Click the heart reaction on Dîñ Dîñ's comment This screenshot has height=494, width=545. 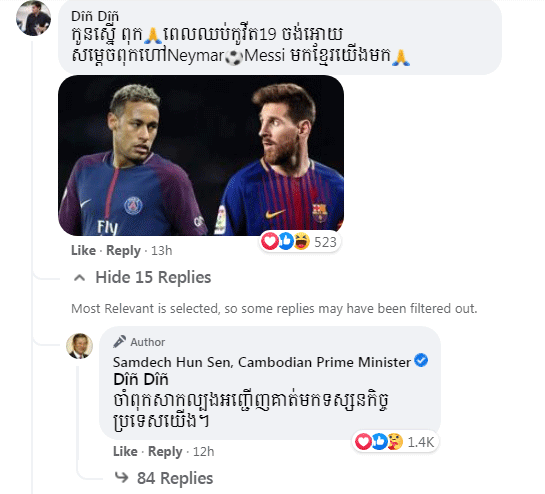[x=270, y=241]
